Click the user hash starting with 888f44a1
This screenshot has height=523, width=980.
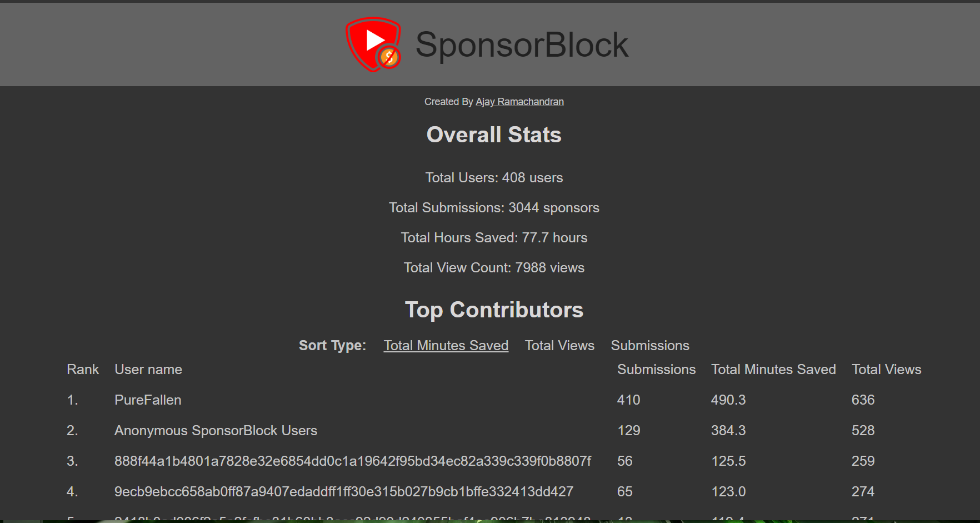(x=353, y=461)
